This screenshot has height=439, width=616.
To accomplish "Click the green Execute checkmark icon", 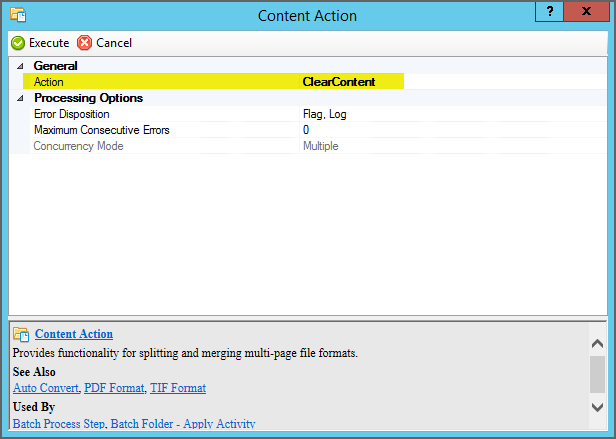I will click(18, 43).
